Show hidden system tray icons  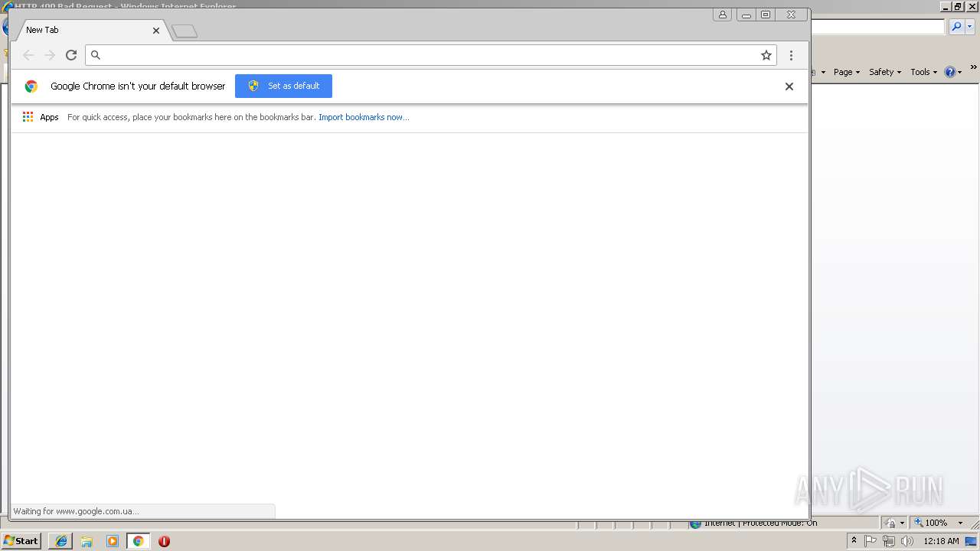854,541
